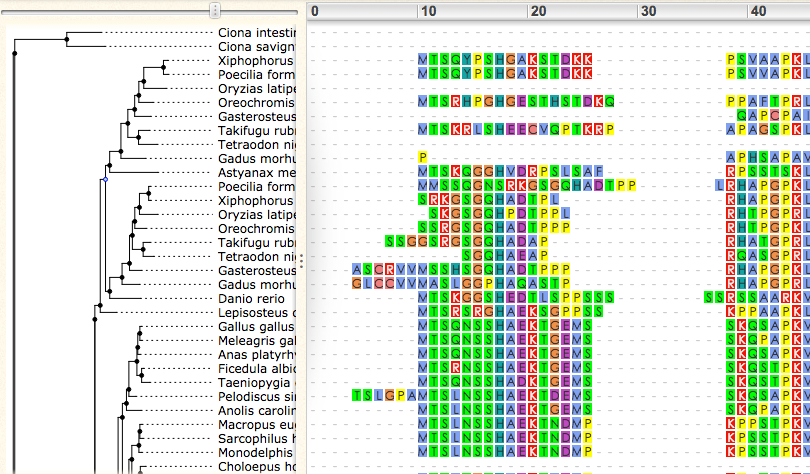Viewport: 810px width, 474px height.
Task: Click first M residue of Astyanax sequence
Action: [x=423, y=171]
